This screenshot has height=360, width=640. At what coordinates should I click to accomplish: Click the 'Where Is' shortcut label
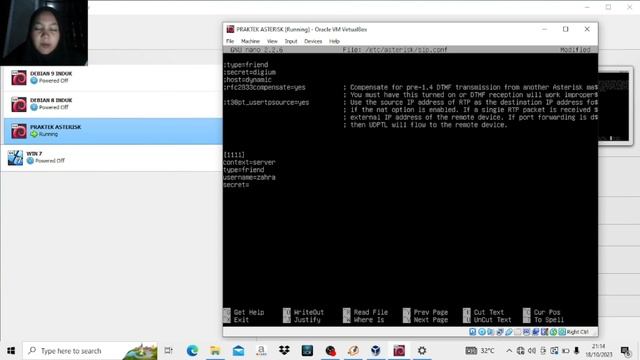pyautogui.click(x=369, y=320)
